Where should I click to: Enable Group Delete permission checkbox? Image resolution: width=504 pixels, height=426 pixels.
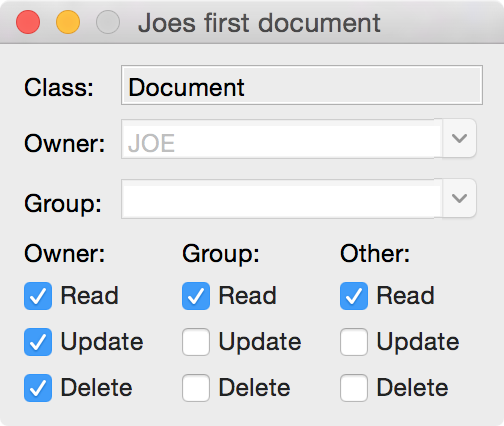point(196,388)
